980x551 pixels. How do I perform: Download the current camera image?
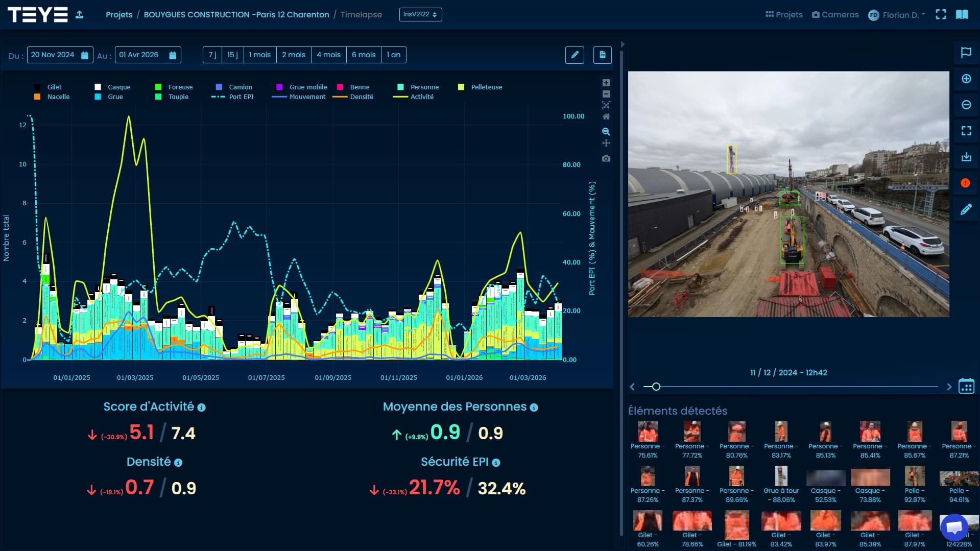pos(966,157)
